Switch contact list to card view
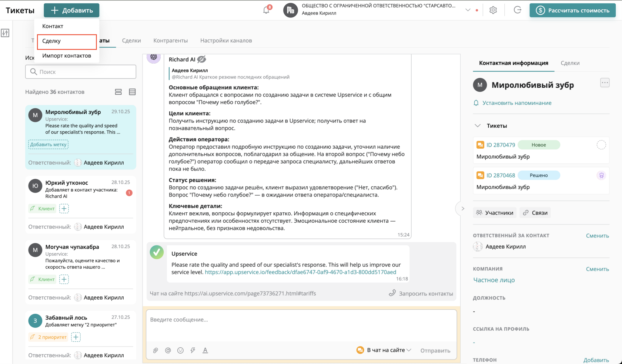The width and height of the screenshot is (622, 364). [118, 92]
